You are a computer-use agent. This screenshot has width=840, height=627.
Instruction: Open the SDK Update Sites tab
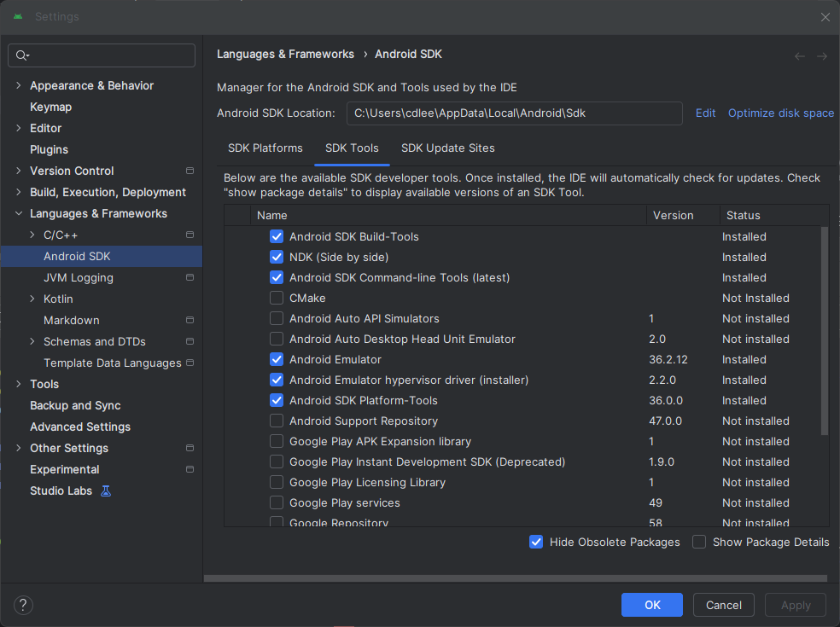pyautogui.click(x=447, y=148)
